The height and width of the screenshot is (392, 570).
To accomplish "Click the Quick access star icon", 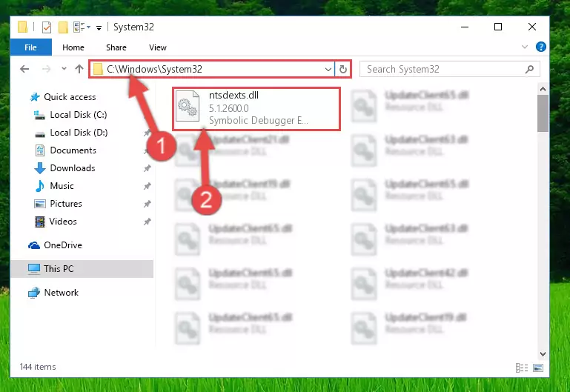I will [35, 97].
